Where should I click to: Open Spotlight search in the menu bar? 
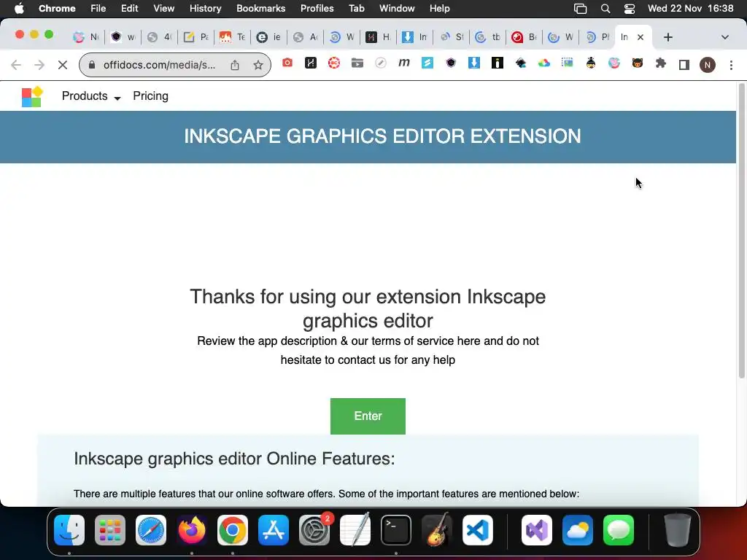pos(605,9)
